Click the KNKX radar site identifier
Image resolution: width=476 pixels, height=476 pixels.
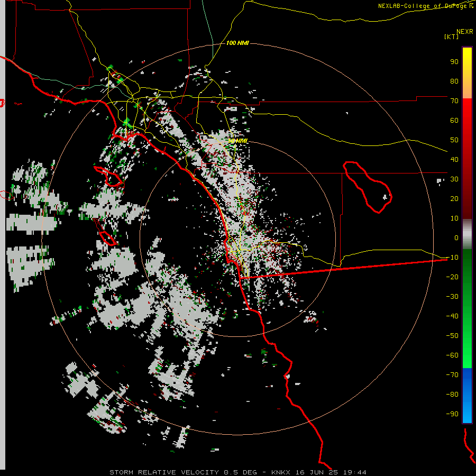click(280, 472)
